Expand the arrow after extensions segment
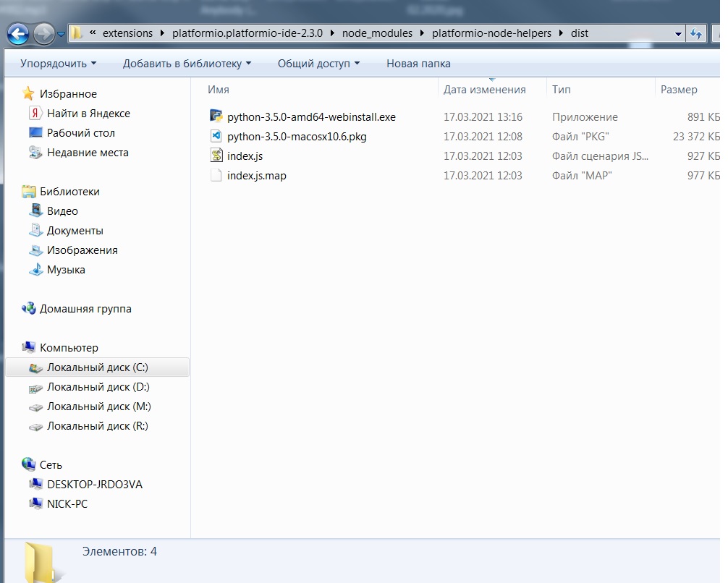The image size is (728, 583). 162,33
